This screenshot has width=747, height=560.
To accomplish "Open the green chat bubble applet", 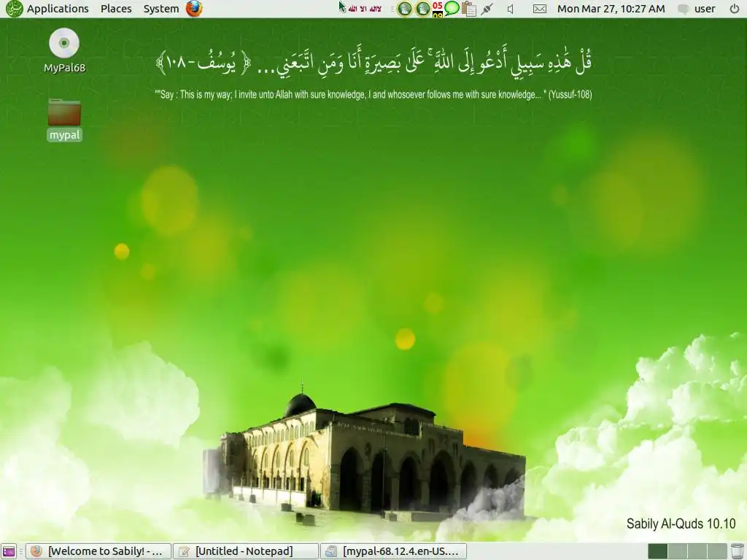I will click(x=452, y=8).
